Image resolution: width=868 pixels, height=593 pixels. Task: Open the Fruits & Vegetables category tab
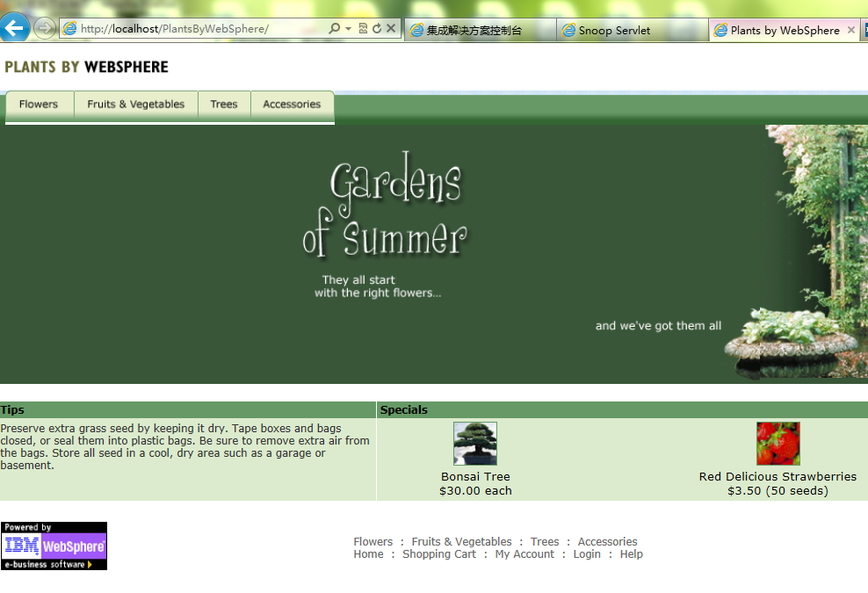tap(135, 104)
